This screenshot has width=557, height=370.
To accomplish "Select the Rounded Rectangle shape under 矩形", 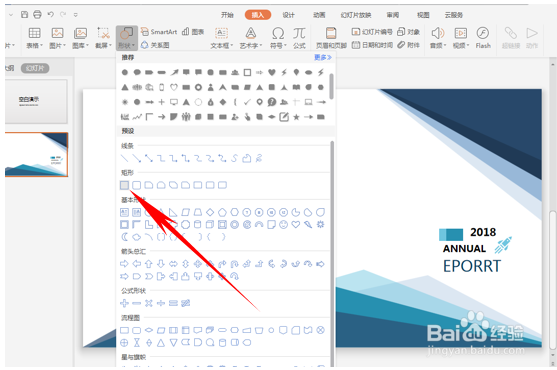I will click(x=136, y=185).
